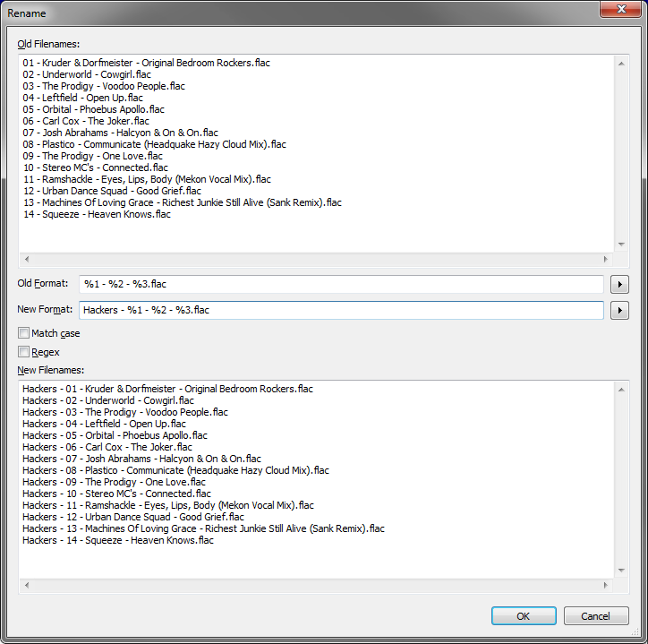Select old filename '11 - Ramshackle - Eyes, Lips, Body'
Screen dimensions: 648x644
(x=147, y=179)
